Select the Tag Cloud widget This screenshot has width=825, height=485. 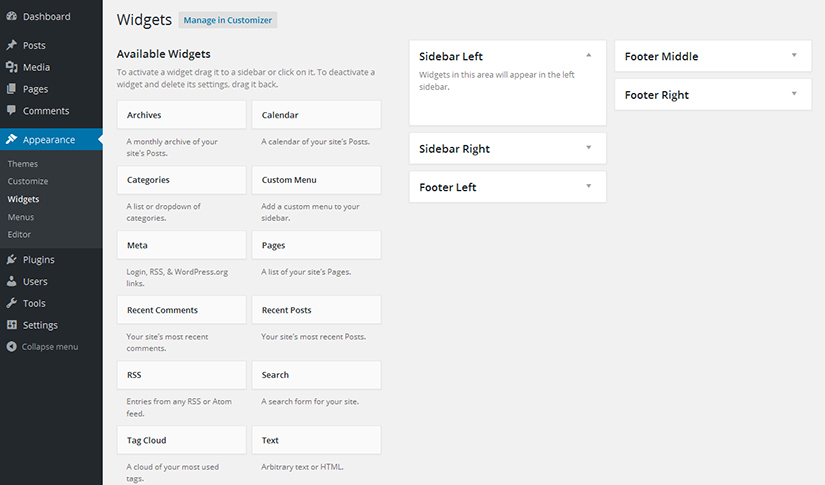point(181,440)
